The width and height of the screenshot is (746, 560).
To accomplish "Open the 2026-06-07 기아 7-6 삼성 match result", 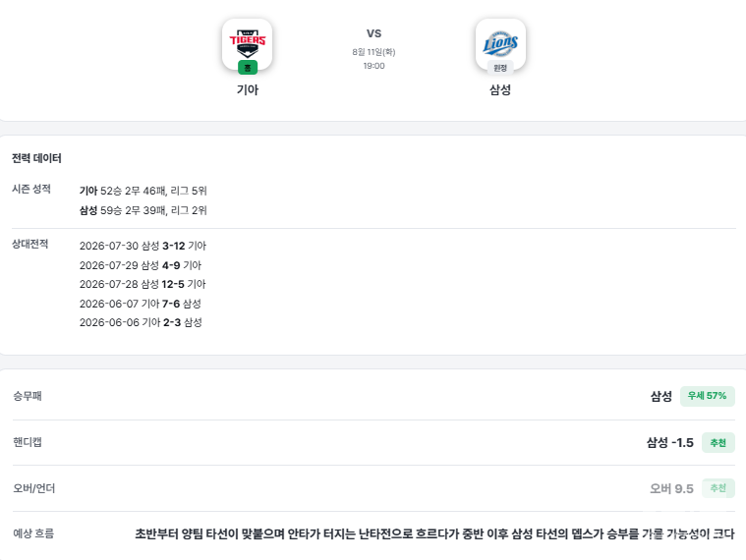I will click(141, 304).
